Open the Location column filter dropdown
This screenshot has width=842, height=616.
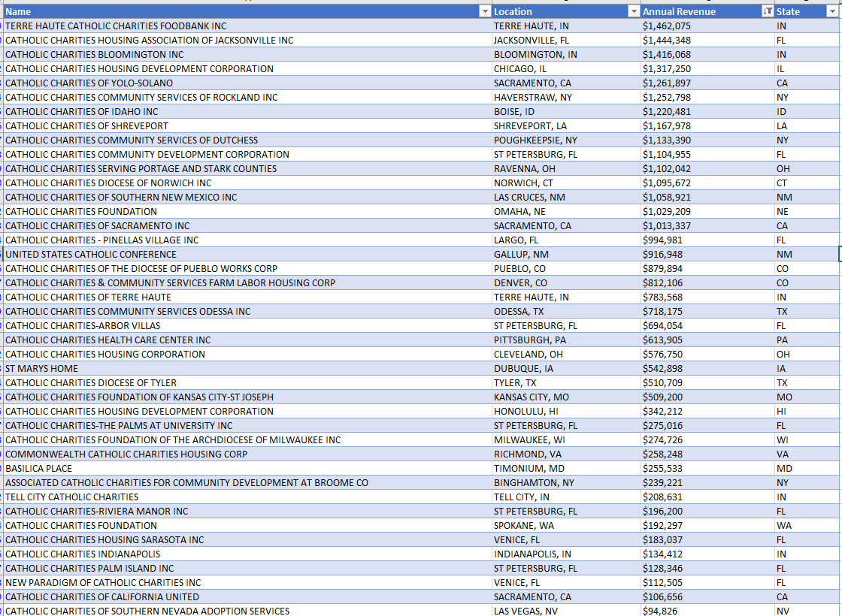[x=634, y=12]
